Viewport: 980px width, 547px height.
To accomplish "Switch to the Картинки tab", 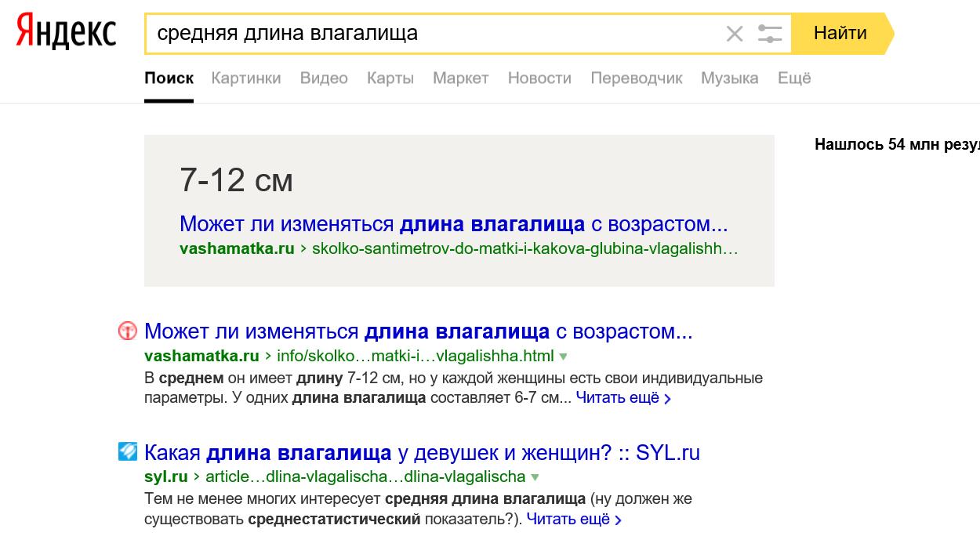I will pyautogui.click(x=246, y=78).
